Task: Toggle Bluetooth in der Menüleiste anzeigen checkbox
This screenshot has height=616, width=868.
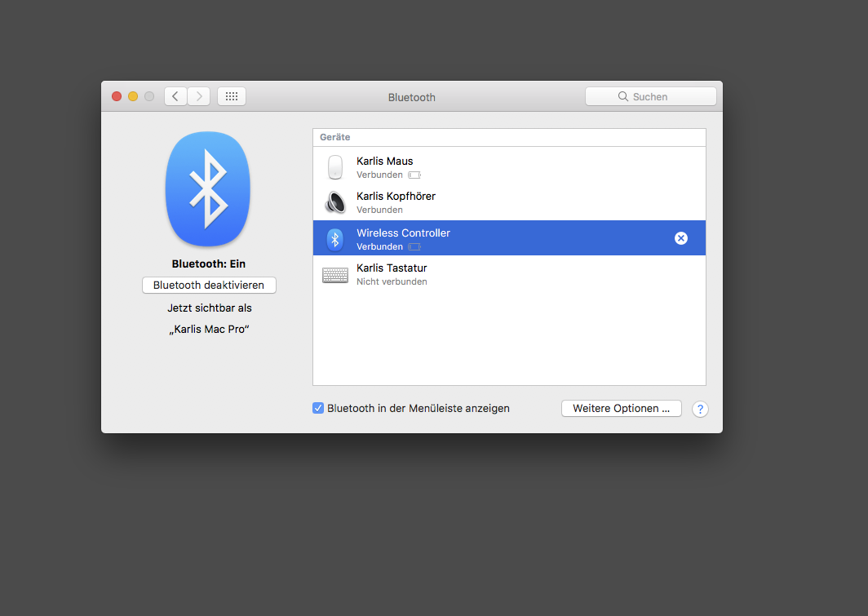Action: (318, 409)
